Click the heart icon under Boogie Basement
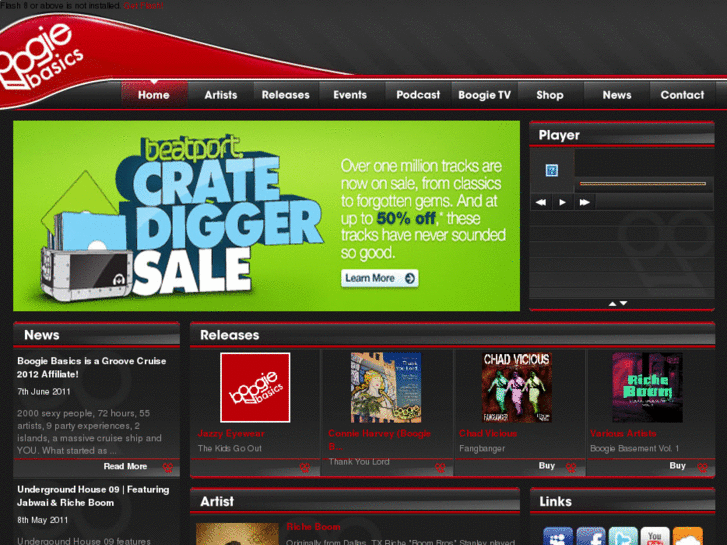The height and width of the screenshot is (545, 727). pyautogui.click(x=702, y=468)
